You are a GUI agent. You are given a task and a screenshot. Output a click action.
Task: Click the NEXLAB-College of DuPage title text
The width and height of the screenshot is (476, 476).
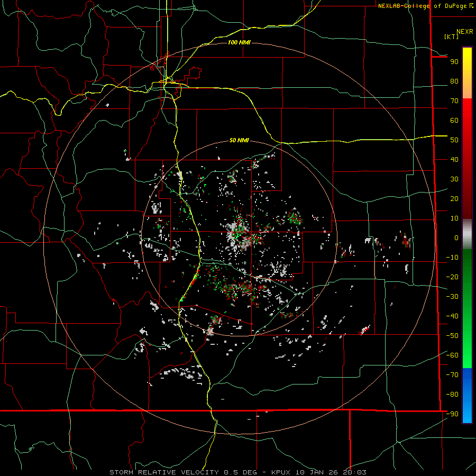point(423,6)
